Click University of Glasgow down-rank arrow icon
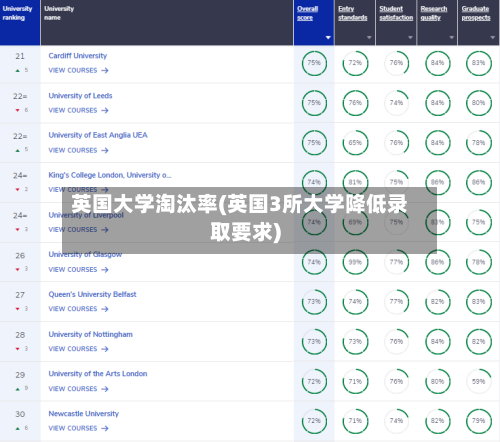Screen dimensions: 500x442 (x=17, y=269)
